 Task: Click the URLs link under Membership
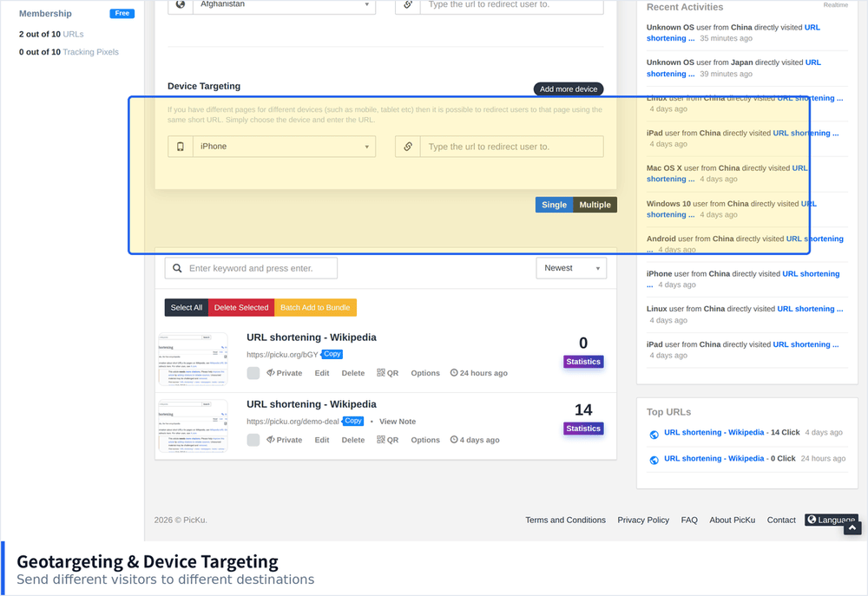73,35
